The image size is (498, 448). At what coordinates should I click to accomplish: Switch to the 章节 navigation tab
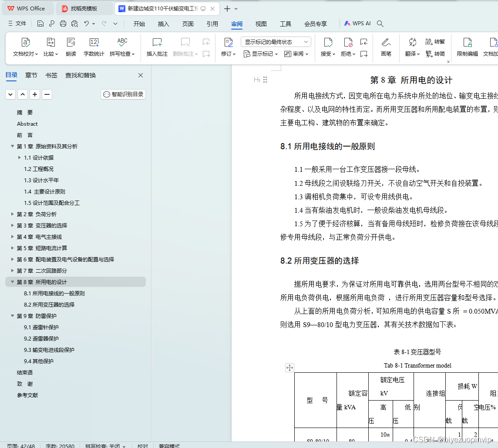[x=31, y=75]
